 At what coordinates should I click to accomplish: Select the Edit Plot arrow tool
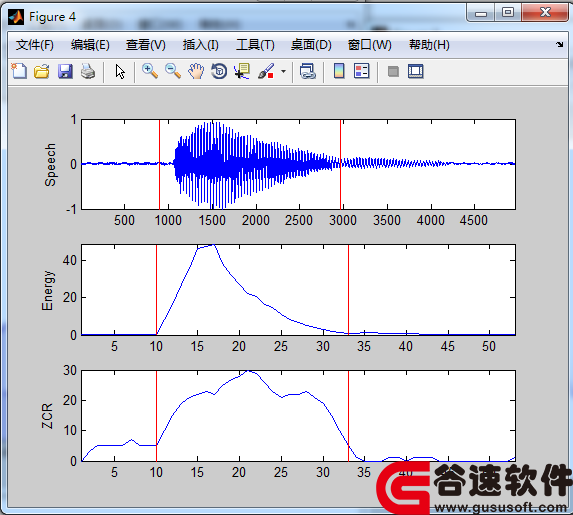tap(120, 71)
